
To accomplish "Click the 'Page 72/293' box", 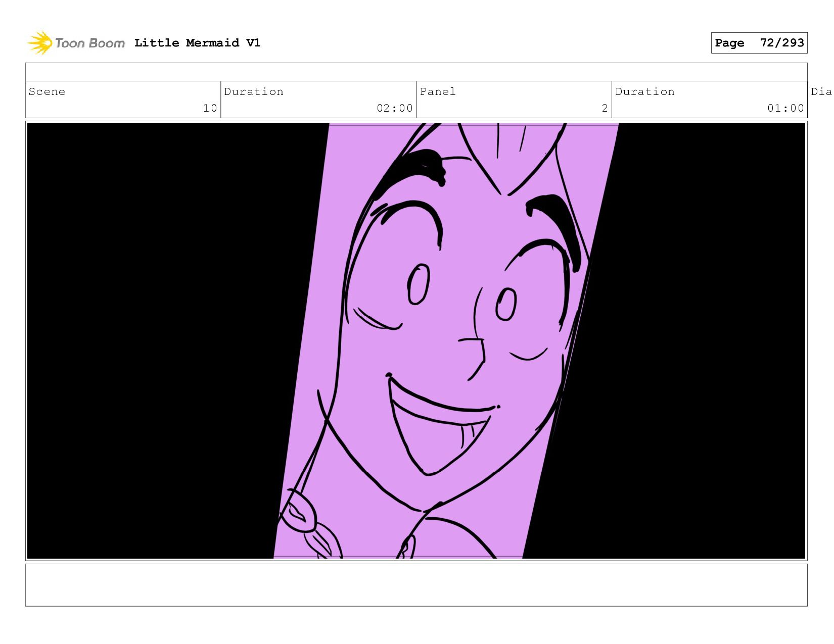I will 759,43.
